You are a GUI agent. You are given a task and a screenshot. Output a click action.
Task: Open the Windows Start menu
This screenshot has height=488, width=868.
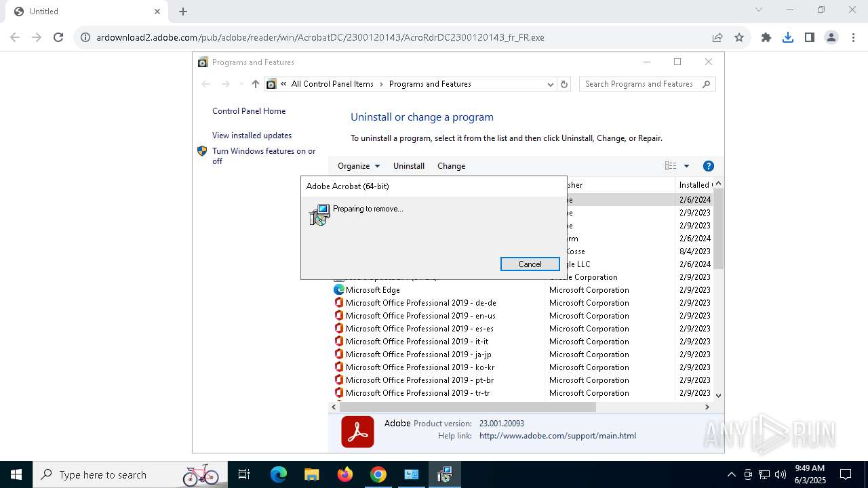pyautogui.click(x=16, y=474)
